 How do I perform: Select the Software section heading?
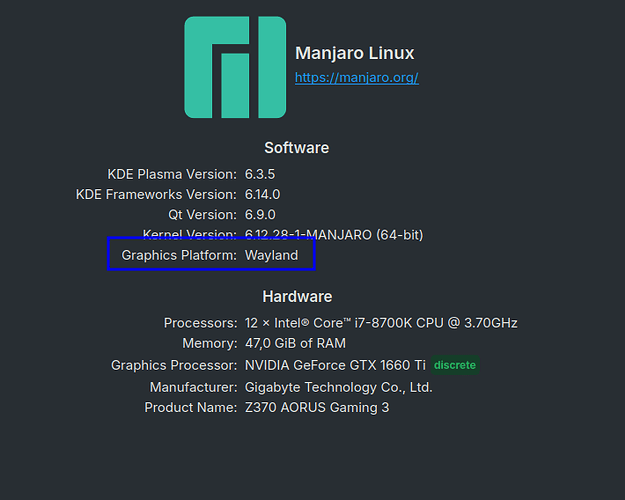tap(297, 148)
